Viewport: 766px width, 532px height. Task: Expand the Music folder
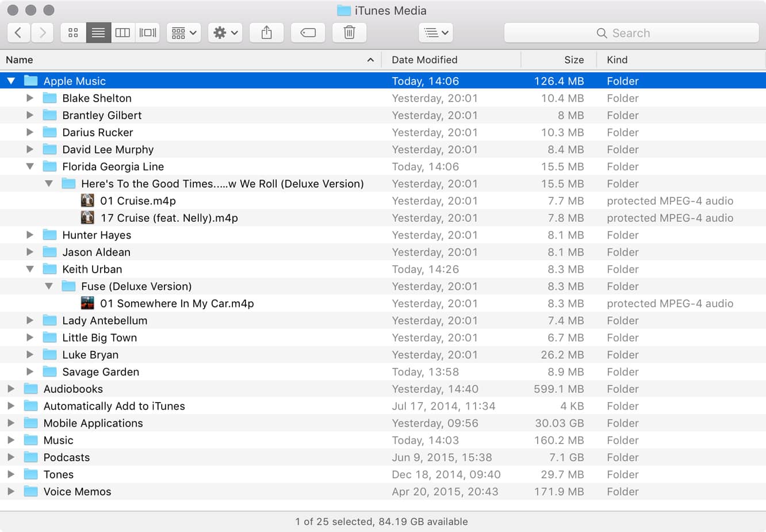coord(11,440)
